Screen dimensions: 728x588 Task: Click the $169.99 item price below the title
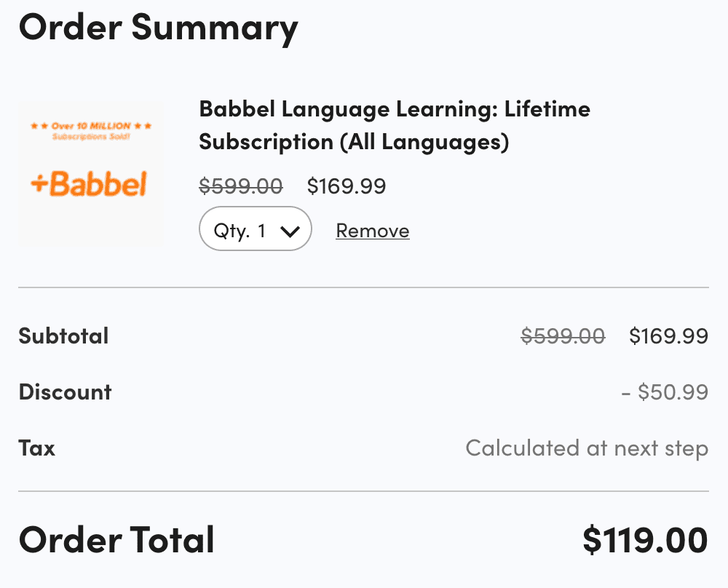point(347,186)
